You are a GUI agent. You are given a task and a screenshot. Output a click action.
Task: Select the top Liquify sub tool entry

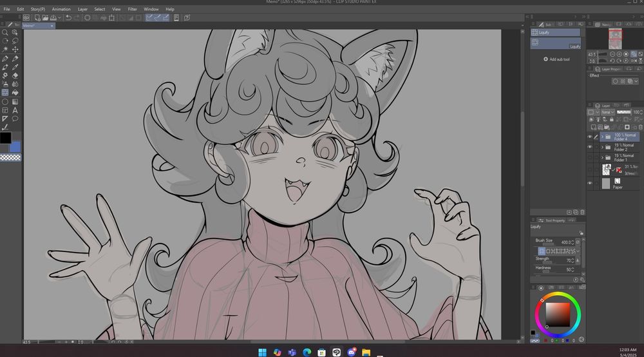coord(555,32)
